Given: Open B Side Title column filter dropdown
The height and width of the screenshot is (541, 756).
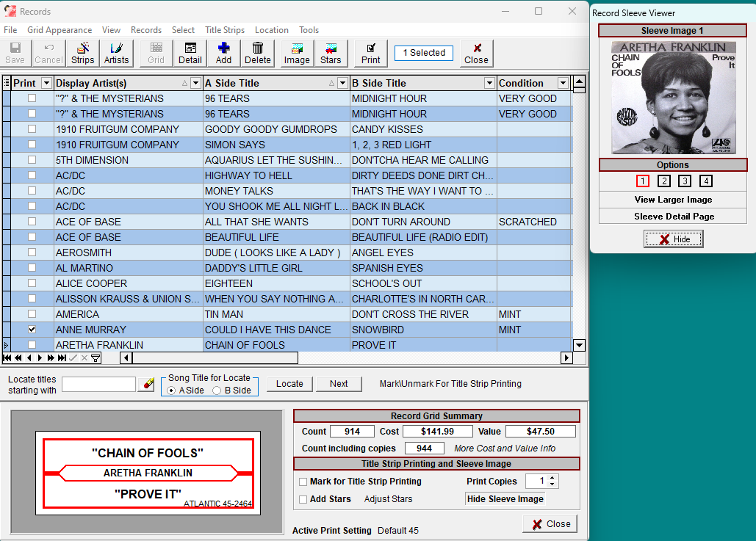Looking at the screenshot, I should 489,83.
